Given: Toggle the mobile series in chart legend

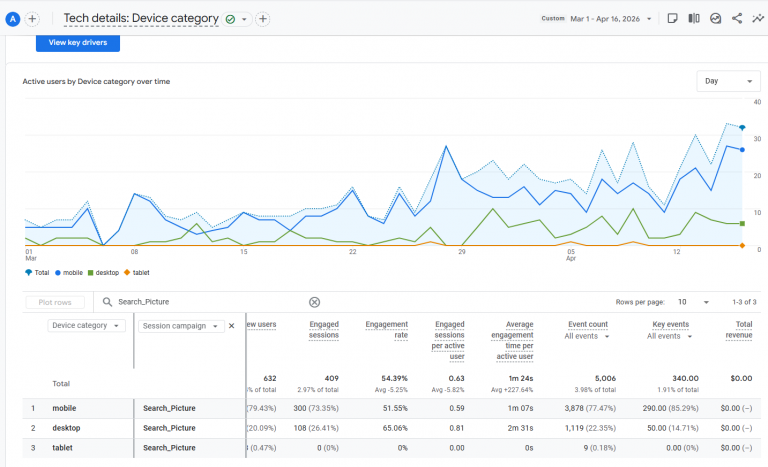Looking at the screenshot, I should tap(70, 272).
